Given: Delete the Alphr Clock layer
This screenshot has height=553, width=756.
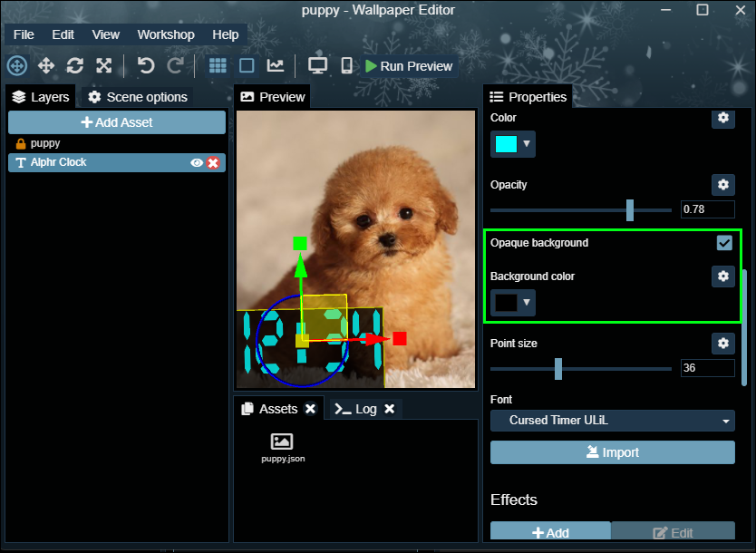Looking at the screenshot, I should pos(213,163).
